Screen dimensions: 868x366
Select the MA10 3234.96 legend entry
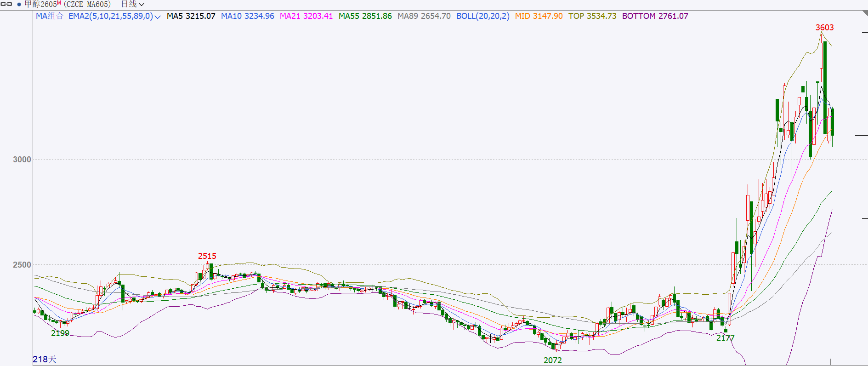coord(247,16)
